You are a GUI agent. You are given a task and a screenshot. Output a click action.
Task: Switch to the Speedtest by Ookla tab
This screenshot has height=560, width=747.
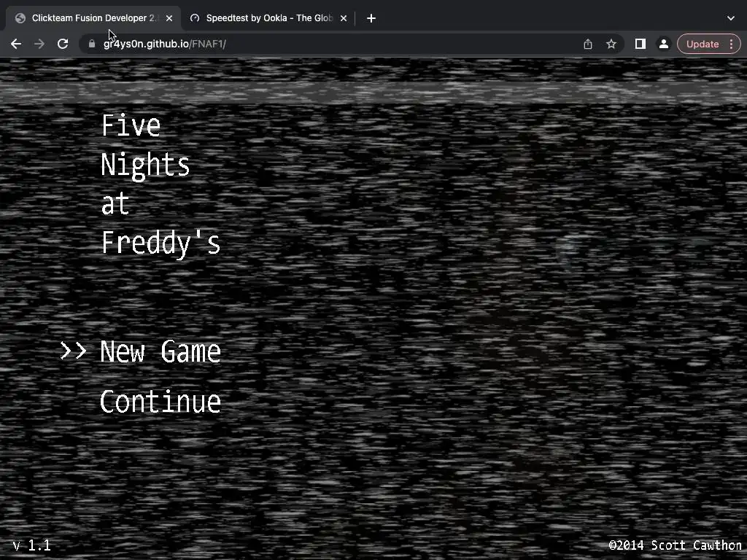268,18
